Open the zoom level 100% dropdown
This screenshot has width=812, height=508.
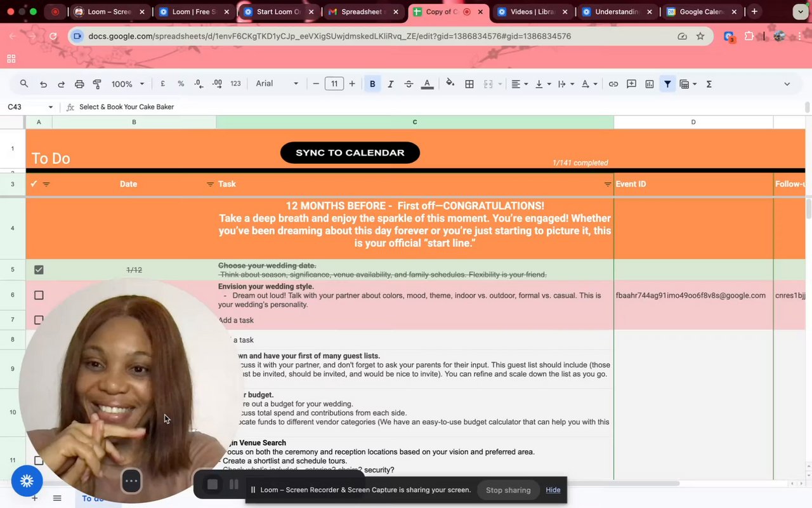[128, 84]
